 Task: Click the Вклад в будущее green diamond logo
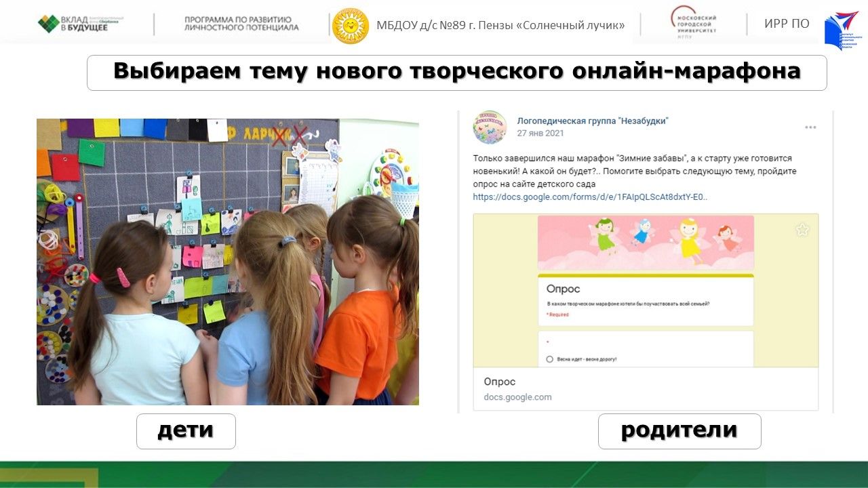pos(48,24)
